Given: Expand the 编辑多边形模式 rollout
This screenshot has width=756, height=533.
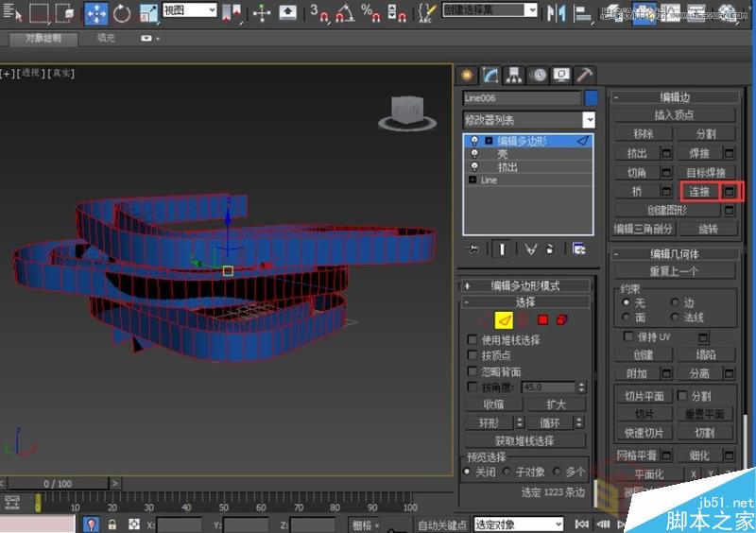Looking at the screenshot, I should pyautogui.click(x=524, y=285).
